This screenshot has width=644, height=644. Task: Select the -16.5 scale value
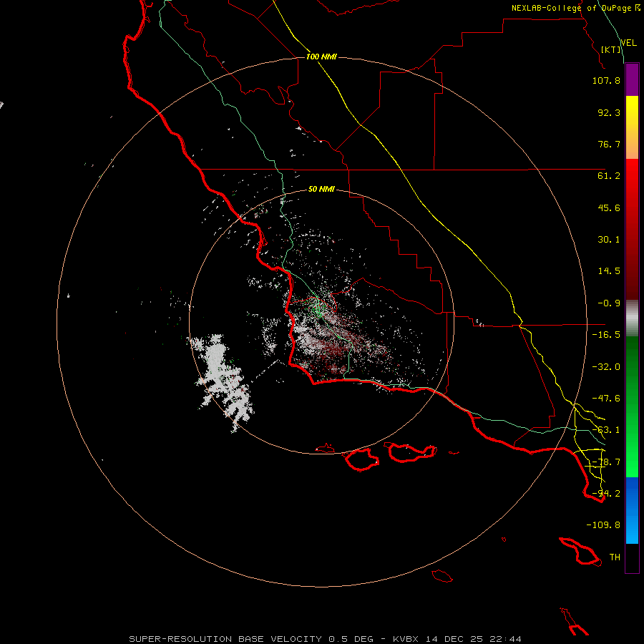pos(606,335)
